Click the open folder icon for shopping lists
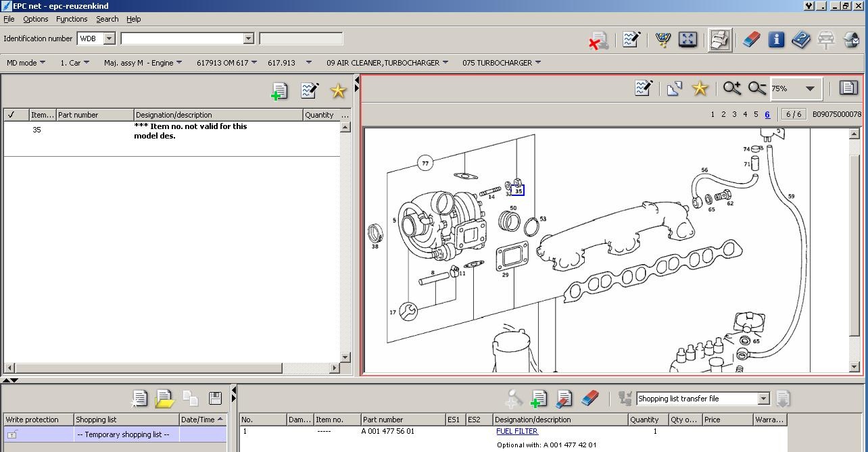 coord(164,399)
